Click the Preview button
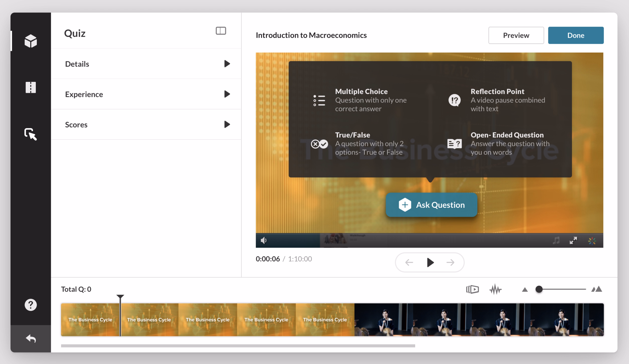 (x=516, y=35)
